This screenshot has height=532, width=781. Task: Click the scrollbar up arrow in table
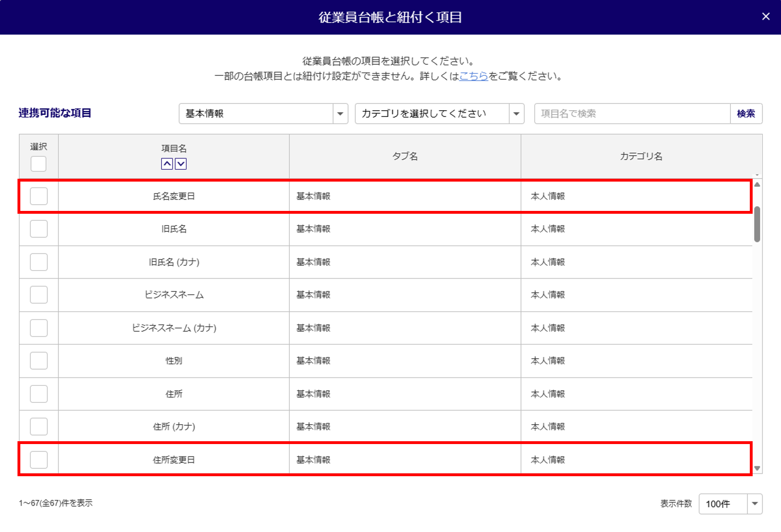[x=757, y=184]
